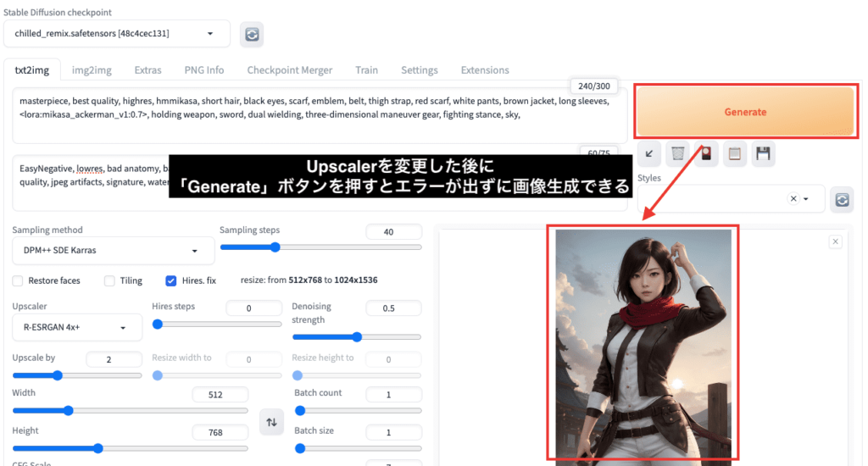This screenshot has width=868, height=466.
Task: Open the Extras tab
Action: tap(147, 70)
